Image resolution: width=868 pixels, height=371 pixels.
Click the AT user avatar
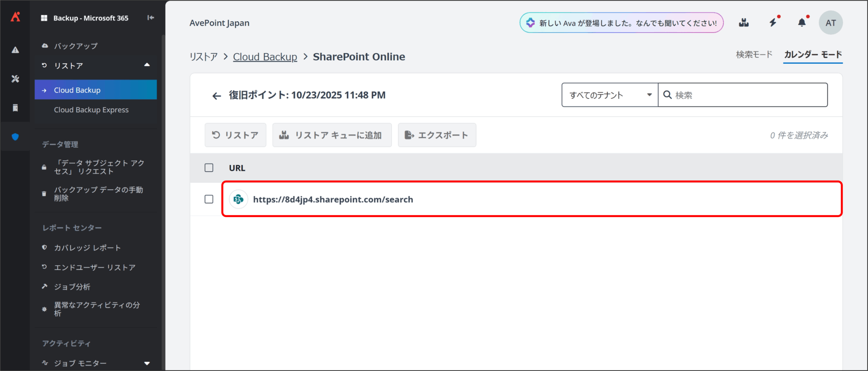coord(830,23)
